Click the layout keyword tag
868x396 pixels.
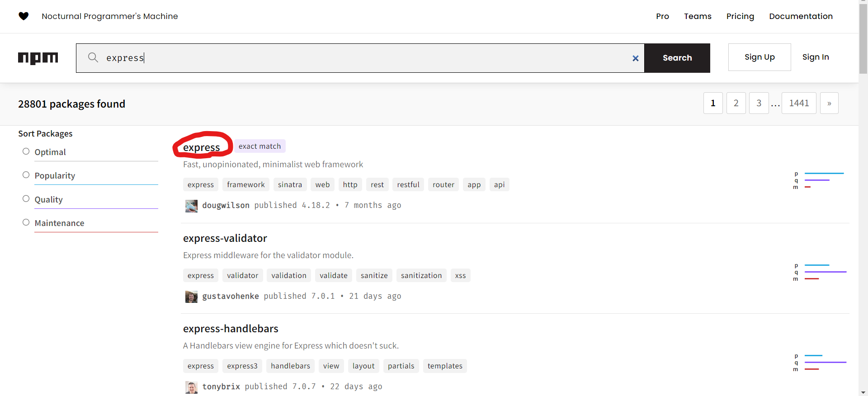pyautogui.click(x=363, y=366)
